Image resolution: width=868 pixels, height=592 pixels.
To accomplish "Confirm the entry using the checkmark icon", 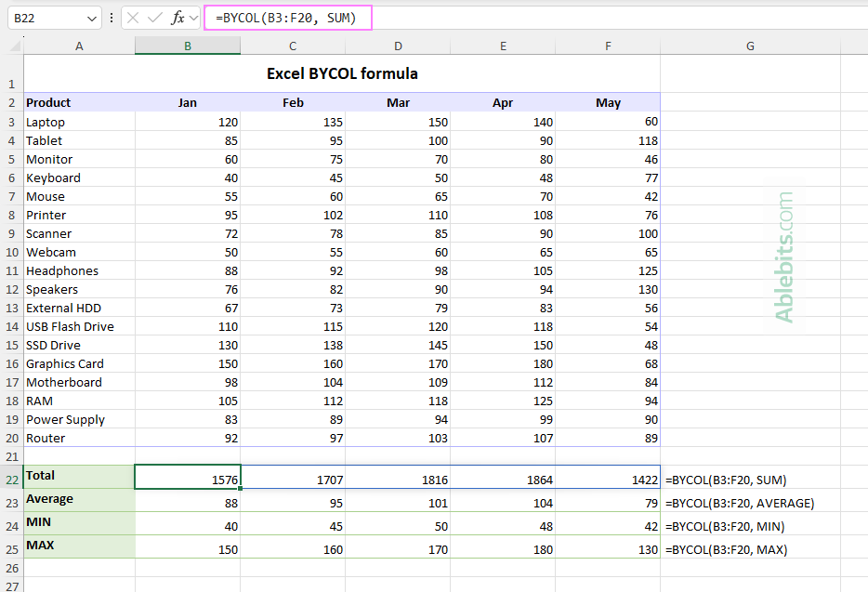I will [x=153, y=18].
